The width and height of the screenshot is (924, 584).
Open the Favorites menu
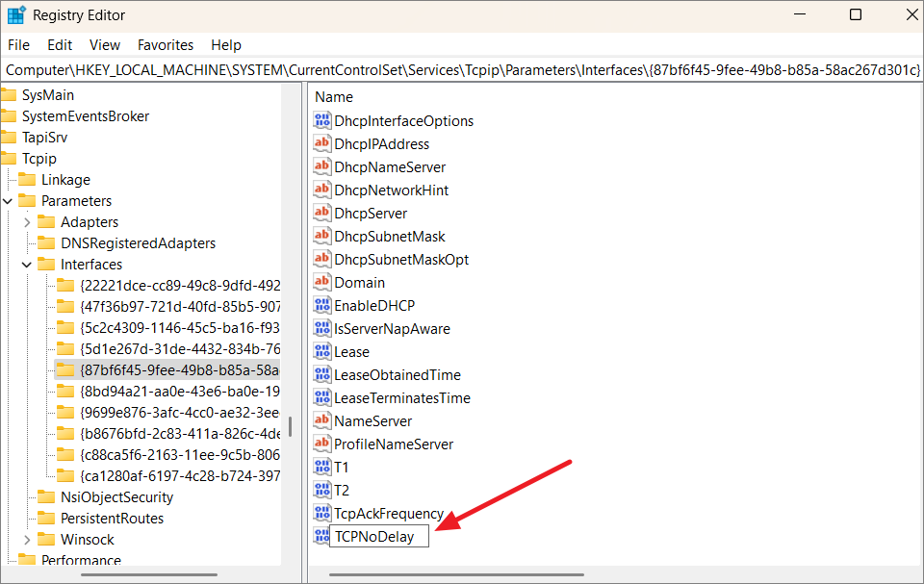[165, 44]
